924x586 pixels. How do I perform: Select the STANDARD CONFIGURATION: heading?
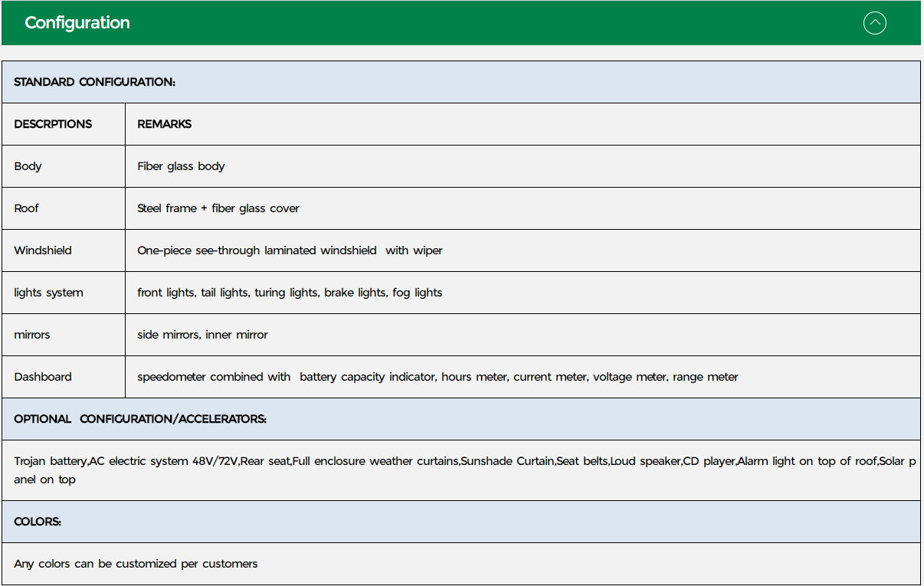pos(95,82)
